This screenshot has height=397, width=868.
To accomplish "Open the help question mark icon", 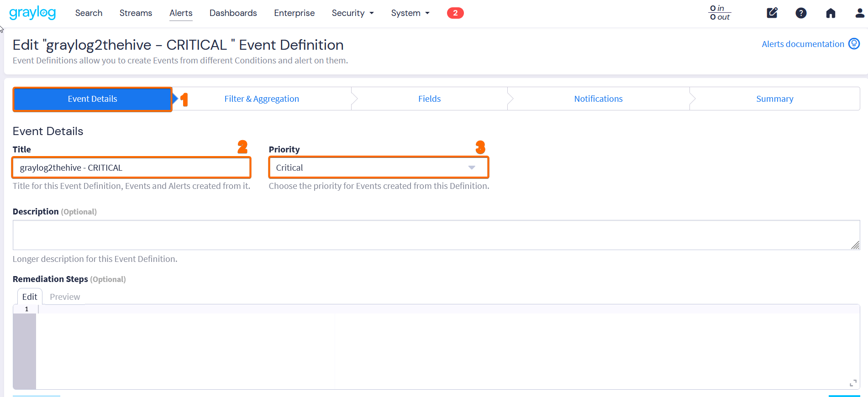I will (801, 13).
